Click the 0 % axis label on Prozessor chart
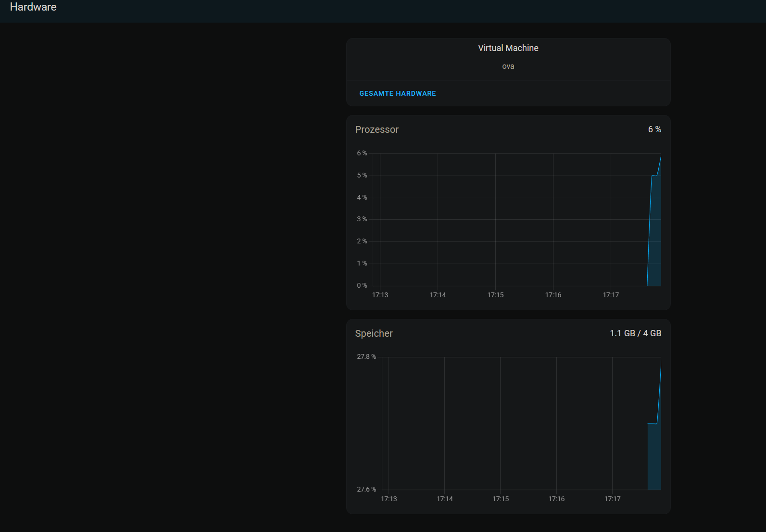This screenshot has height=532, width=766. click(x=362, y=286)
